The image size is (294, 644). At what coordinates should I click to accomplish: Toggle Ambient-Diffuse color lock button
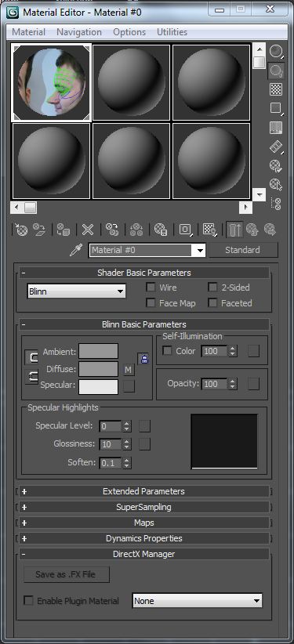point(31,358)
